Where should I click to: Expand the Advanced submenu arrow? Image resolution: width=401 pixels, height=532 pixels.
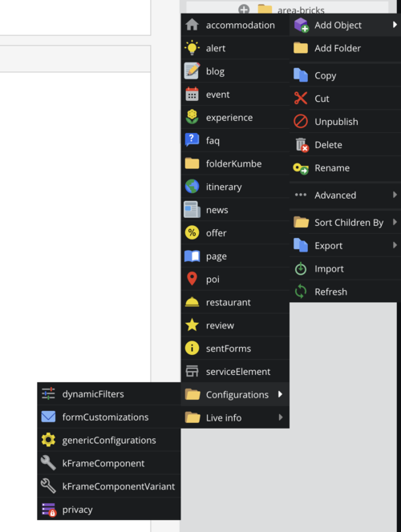(x=395, y=195)
